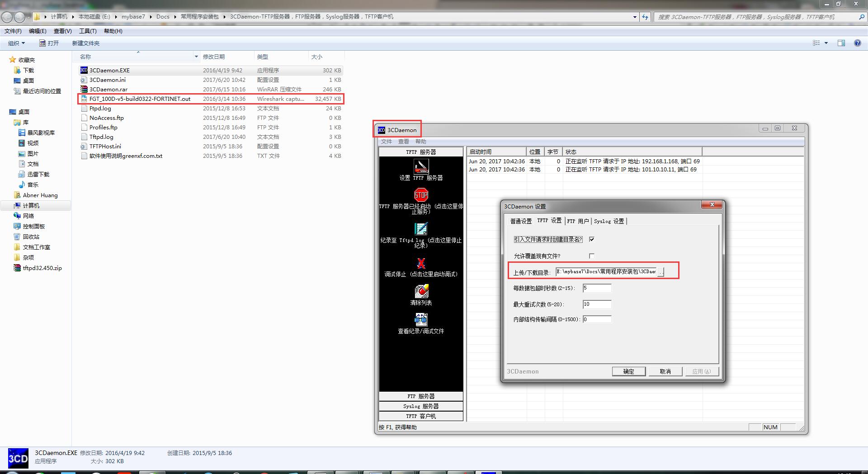
Task: Click the 上传/下载目录 path field
Action: pyautogui.click(x=606, y=272)
